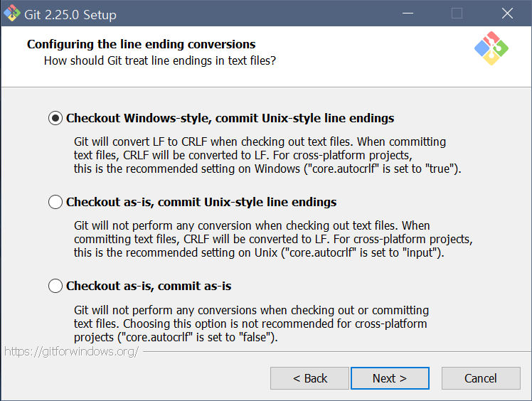Select Checkout Windows-style radio button
Viewport: 532px width, 401px height.
[x=55, y=118]
